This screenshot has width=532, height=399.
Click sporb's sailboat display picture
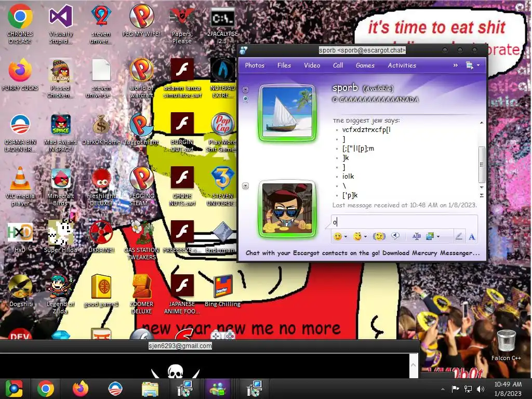pos(287,112)
